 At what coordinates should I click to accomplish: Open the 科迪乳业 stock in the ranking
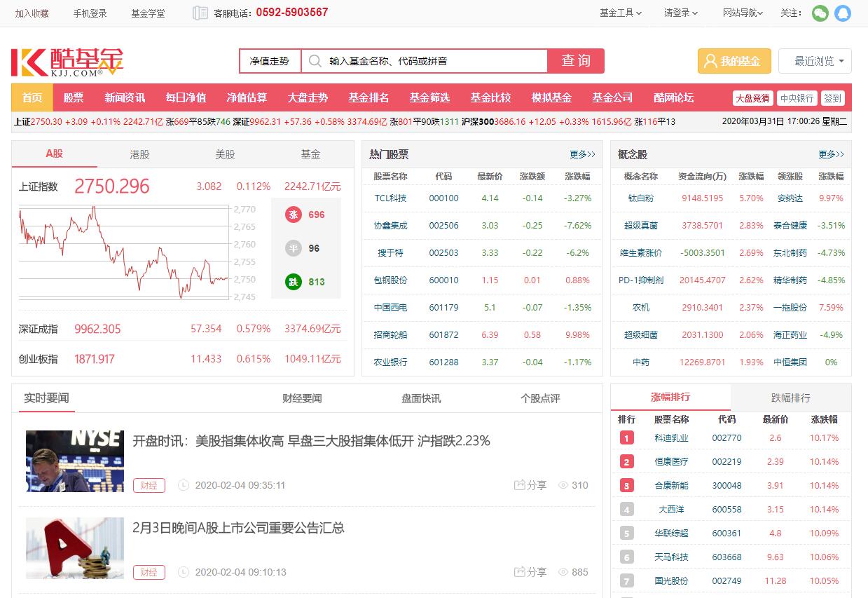[x=672, y=438]
